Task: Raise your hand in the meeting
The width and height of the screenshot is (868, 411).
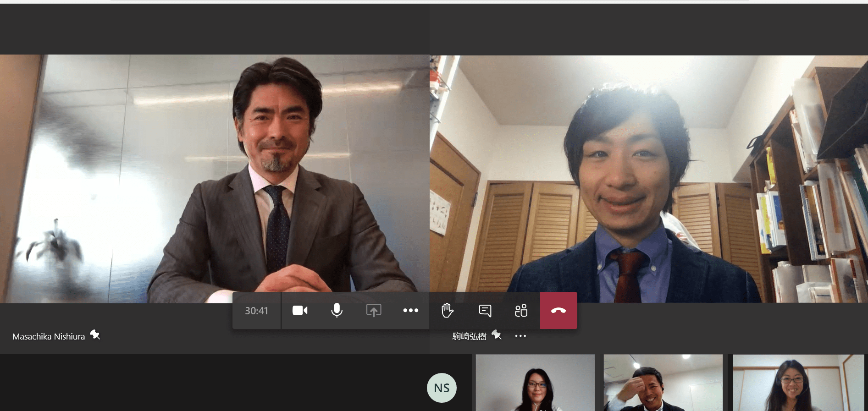Action: pyautogui.click(x=448, y=311)
